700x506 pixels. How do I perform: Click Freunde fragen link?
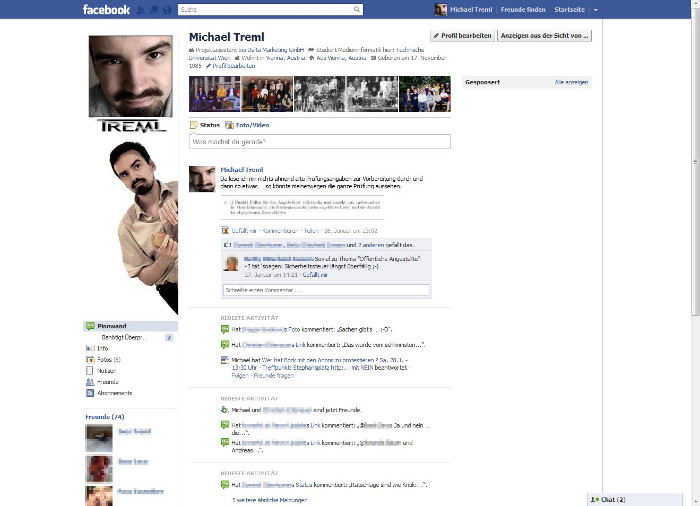pyautogui.click(x=274, y=376)
